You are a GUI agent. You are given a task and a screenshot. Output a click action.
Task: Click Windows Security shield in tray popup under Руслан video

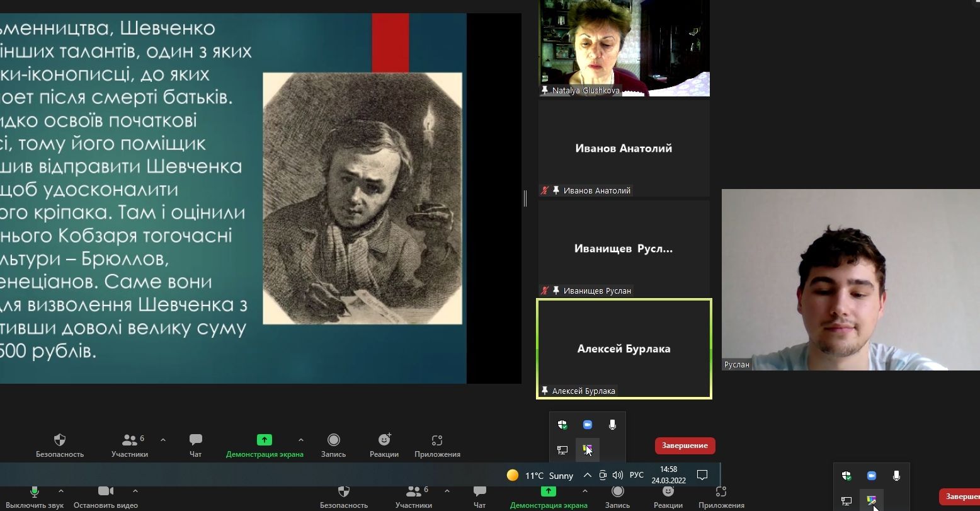(x=846, y=476)
